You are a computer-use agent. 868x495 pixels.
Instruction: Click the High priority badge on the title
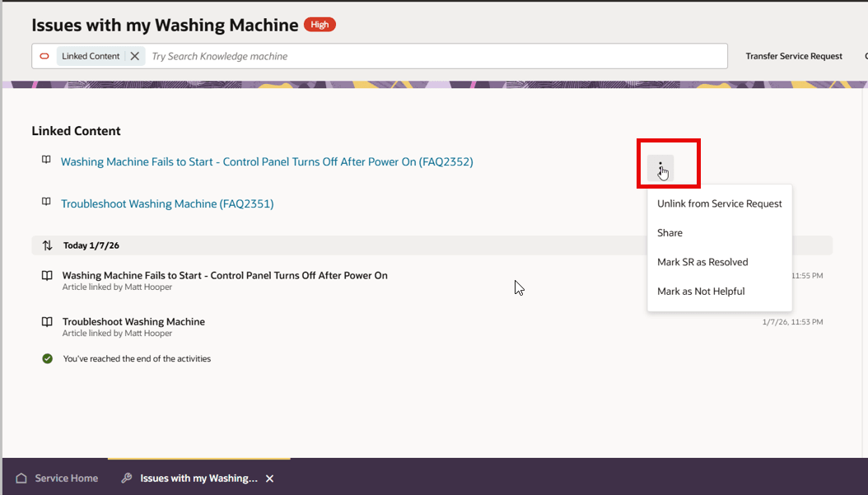[319, 24]
